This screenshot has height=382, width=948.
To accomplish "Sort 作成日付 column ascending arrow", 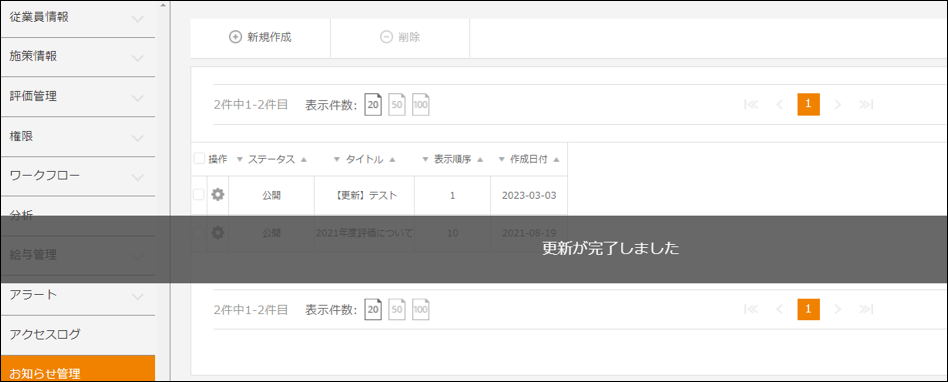I will click(x=556, y=160).
